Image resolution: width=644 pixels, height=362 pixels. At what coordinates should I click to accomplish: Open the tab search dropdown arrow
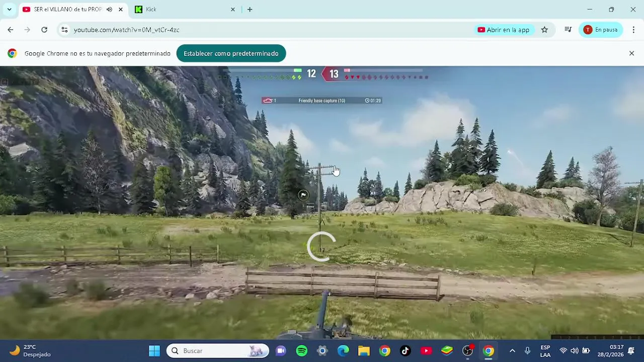point(9,9)
